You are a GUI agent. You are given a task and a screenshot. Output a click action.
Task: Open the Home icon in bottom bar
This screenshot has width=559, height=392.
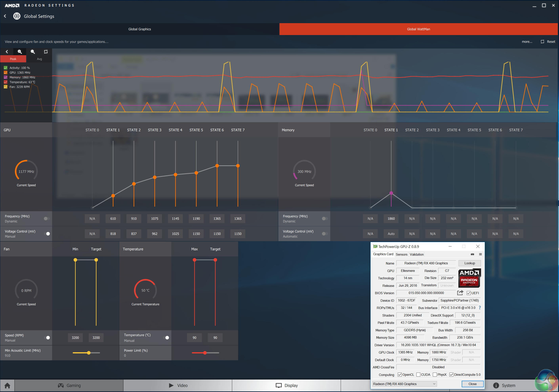7,385
